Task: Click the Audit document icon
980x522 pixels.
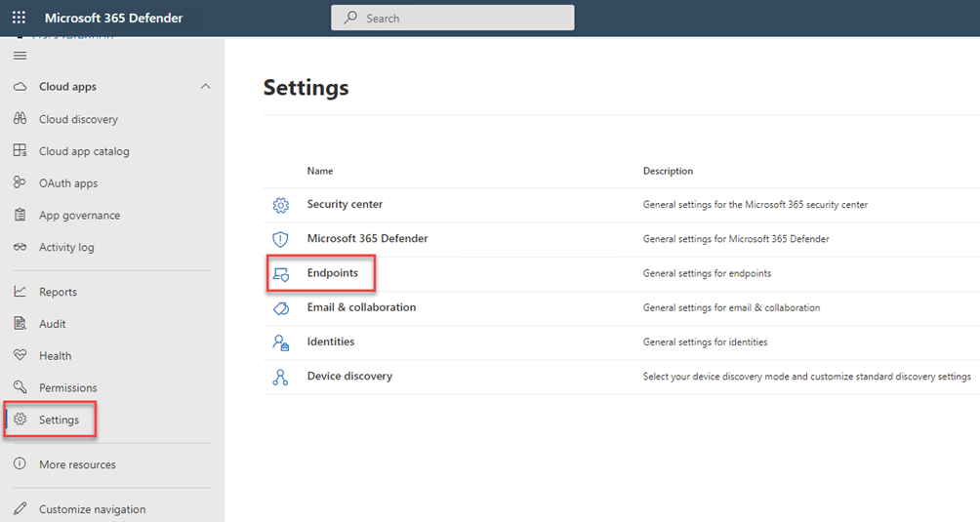Action: pos(20,323)
